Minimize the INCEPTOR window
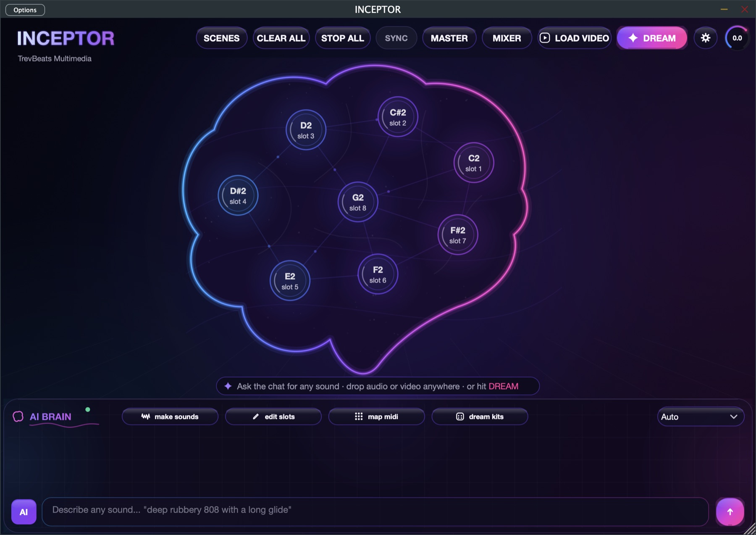This screenshot has width=756, height=535. [724, 9]
